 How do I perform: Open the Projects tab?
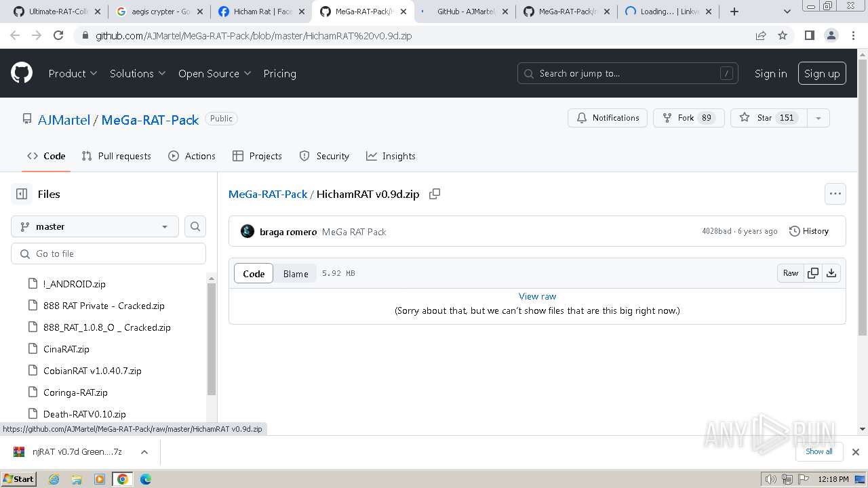(257, 156)
